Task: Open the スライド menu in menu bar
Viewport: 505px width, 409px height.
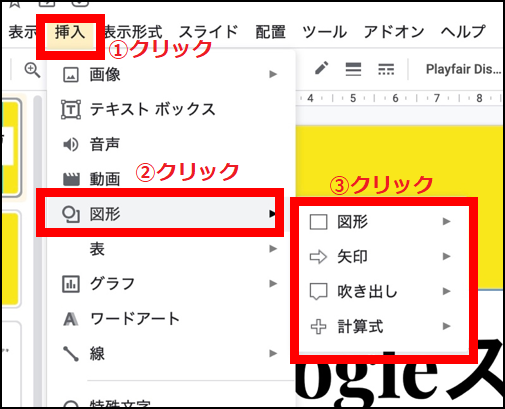Action: pos(209,32)
